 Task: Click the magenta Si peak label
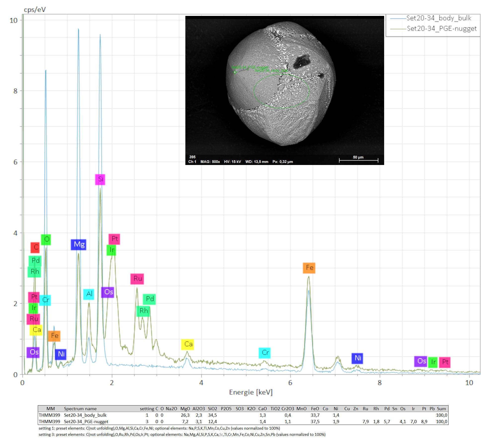[x=100, y=179]
